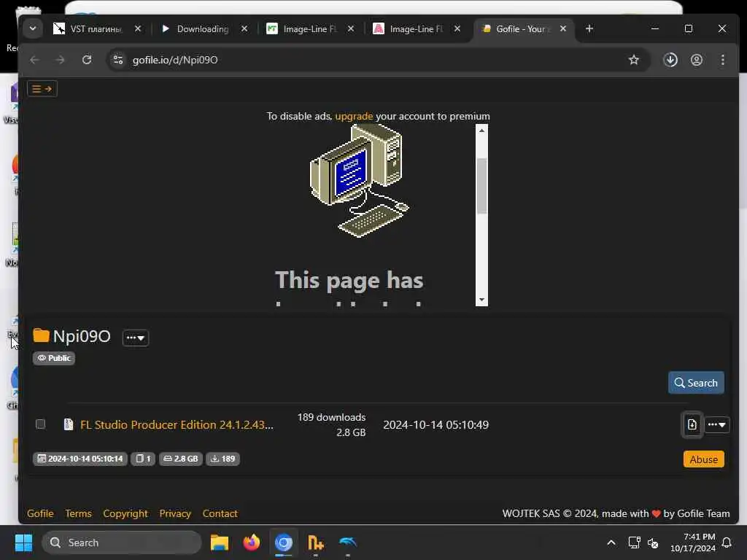Image resolution: width=747 pixels, height=560 pixels.
Task: Click the 2024-10-14 05:10:49 file date
Action: [436, 425]
